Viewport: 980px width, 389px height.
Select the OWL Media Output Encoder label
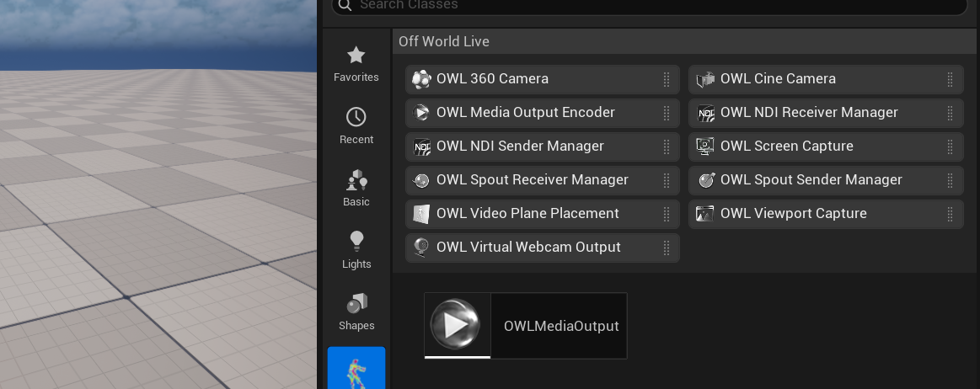[526, 112]
